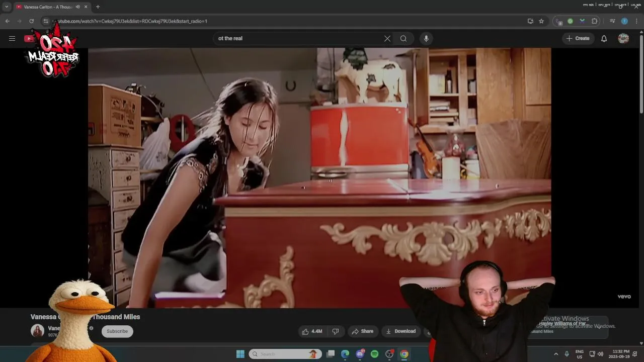Open the Chrome extensions puzzle icon

pos(595,21)
